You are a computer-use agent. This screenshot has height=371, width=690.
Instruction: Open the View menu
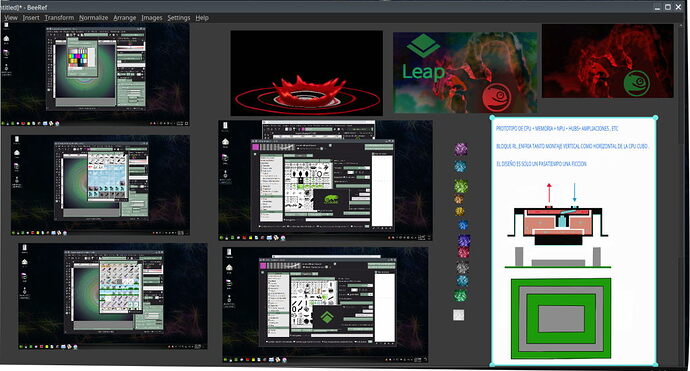click(11, 18)
